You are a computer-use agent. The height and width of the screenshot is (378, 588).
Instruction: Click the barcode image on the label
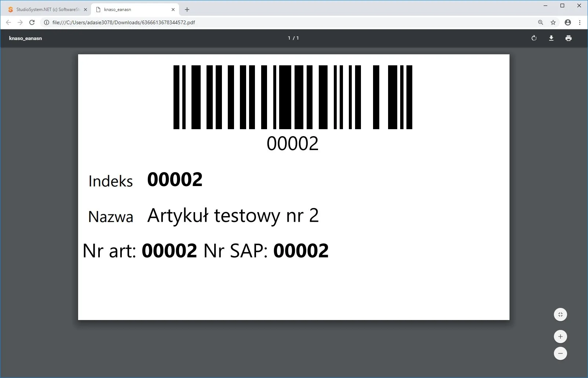click(293, 97)
